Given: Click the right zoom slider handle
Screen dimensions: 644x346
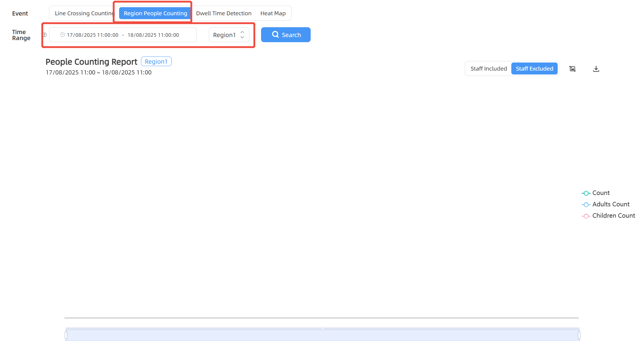Looking at the screenshot, I should point(579,336).
